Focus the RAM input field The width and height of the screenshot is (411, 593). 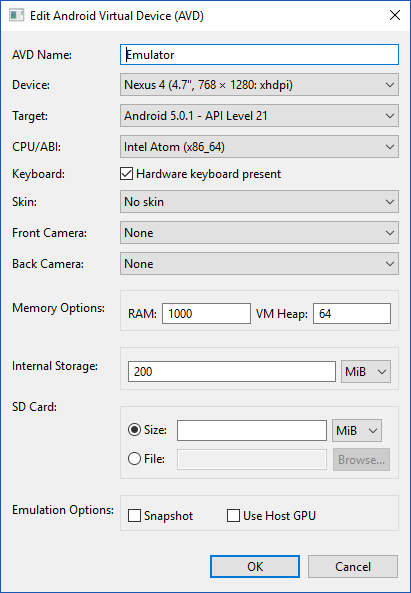pos(206,314)
